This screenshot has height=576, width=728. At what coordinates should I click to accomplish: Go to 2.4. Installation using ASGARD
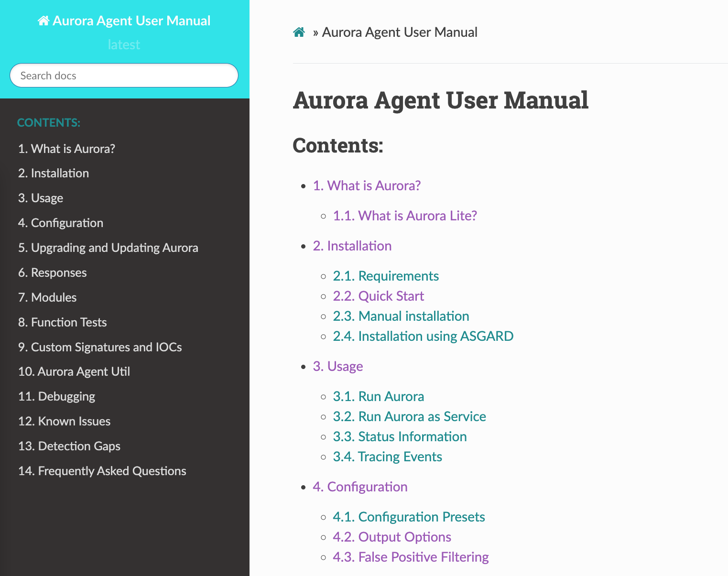pos(423,336)
